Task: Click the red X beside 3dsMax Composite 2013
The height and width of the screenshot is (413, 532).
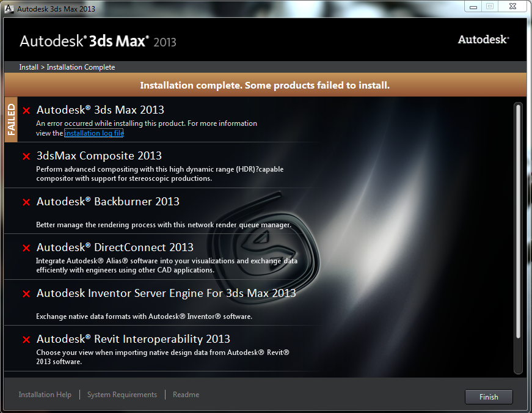Action: click(25, 156)
